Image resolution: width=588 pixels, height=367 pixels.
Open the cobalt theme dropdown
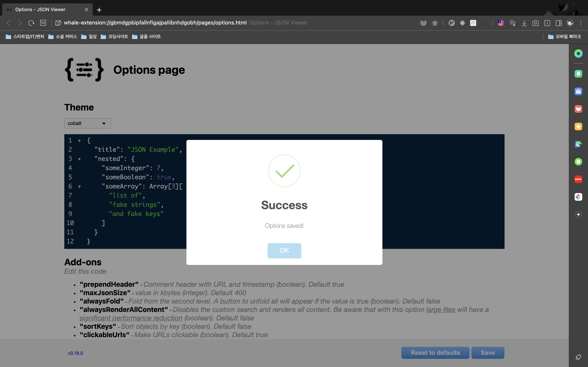click(x=87, y=123)
